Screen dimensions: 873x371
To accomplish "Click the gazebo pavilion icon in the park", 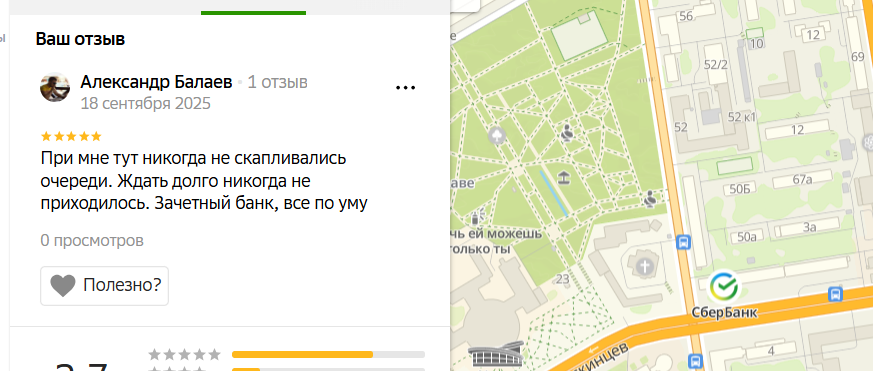I will pyautogui.click(x=565, y=178).
